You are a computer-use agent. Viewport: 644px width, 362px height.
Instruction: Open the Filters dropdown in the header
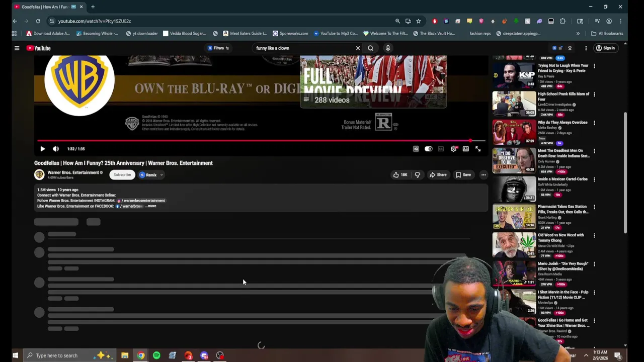(x=218, y=48)
